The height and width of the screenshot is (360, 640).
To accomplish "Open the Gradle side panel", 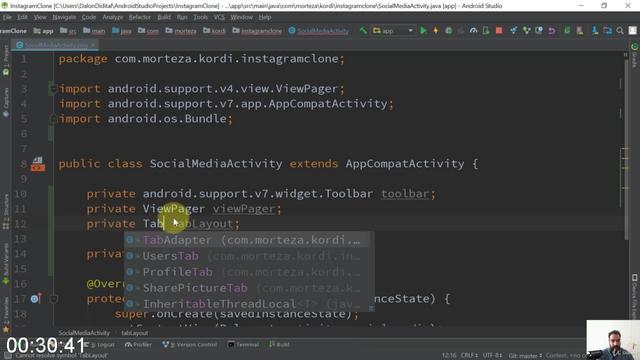I will click(x=634, y=55).
